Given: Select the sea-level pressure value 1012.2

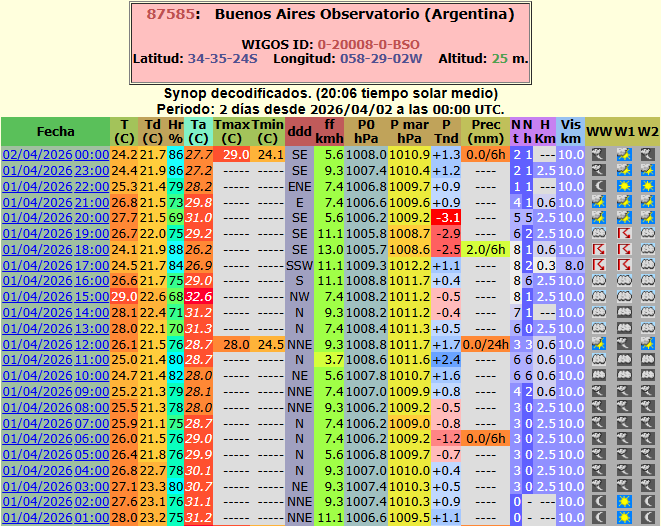Looking at the screenshot, I should pyautogui.click(x=409, y=266).
